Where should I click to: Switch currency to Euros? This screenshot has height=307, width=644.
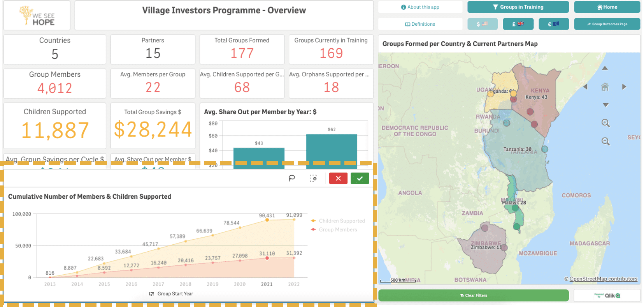tap(554, 24)
